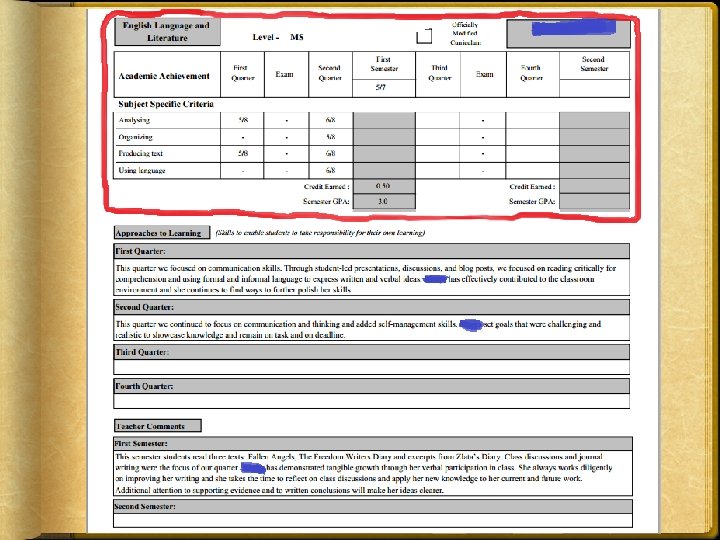Select the Approaches to Learning heading

tap(162, 232)
